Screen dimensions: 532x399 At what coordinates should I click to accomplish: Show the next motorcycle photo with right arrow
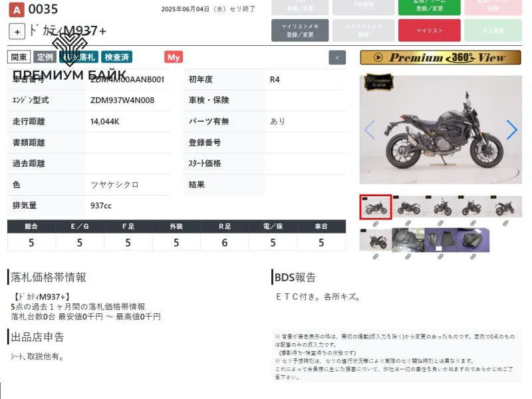pyautogui.click(x=511, y=130)
